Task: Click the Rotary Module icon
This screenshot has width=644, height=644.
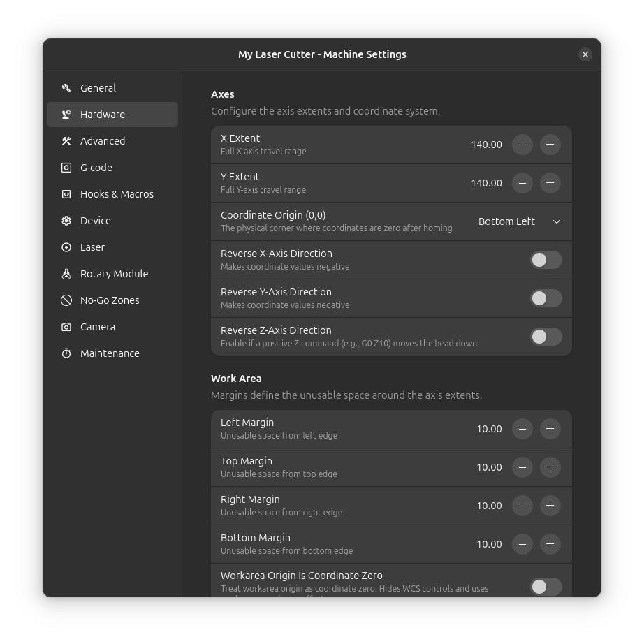Action: coord(66,274)
